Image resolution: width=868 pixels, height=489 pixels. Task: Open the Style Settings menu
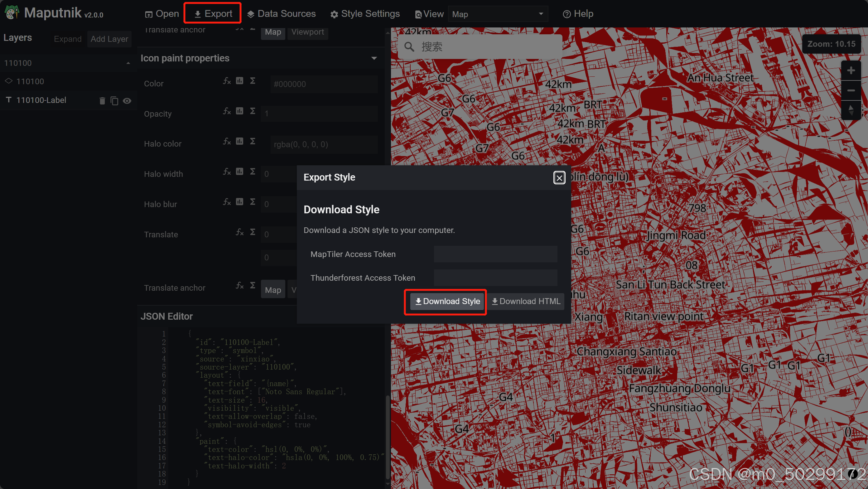(365, 14)
